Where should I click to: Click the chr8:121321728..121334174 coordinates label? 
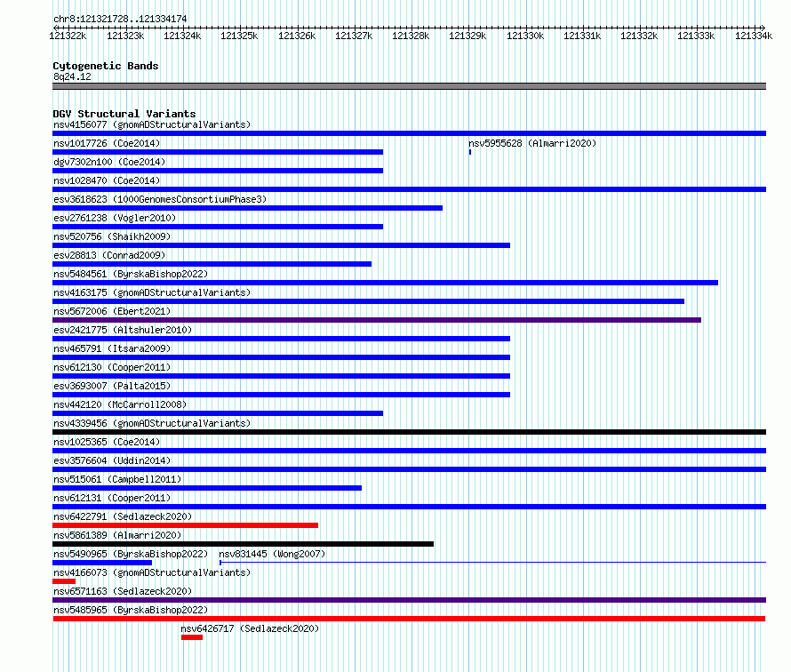tap(120, 19)
